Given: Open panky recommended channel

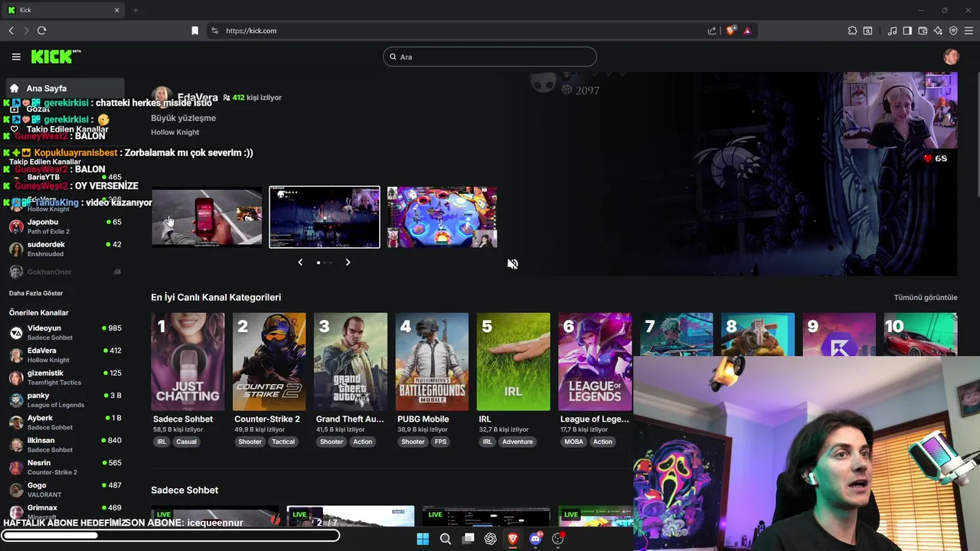Looking at the screenshot, I should pos(64,400).
